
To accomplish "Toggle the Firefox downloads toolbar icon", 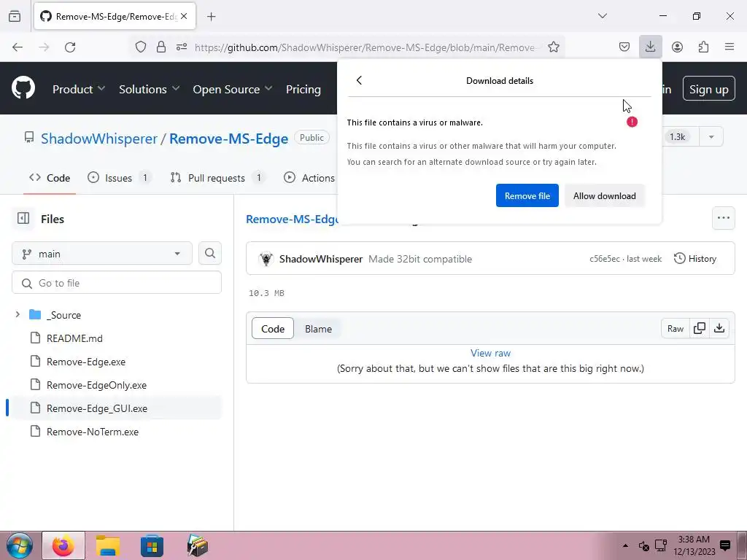I will point(650,47).
